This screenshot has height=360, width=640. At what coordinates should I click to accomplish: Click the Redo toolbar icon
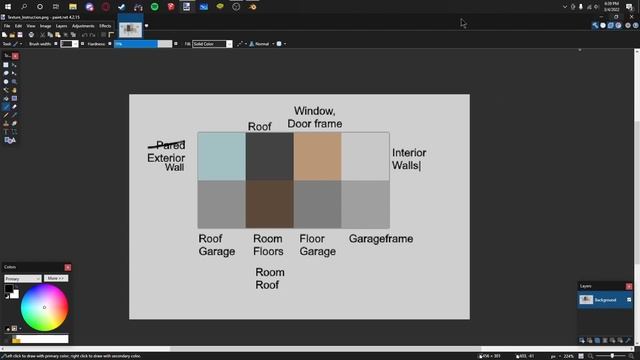point(93,35)
